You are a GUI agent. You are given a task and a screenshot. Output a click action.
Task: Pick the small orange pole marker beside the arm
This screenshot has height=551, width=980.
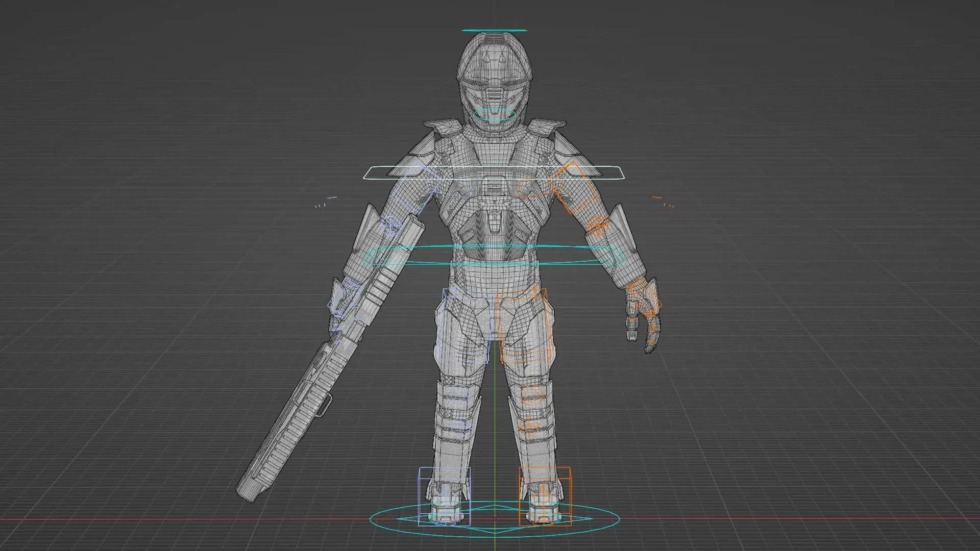coord(657,198)
